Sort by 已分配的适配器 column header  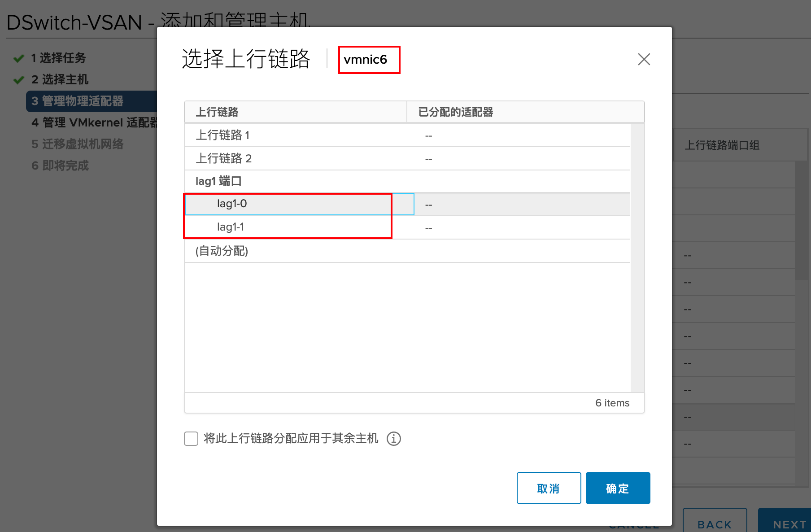click(455, 112)
